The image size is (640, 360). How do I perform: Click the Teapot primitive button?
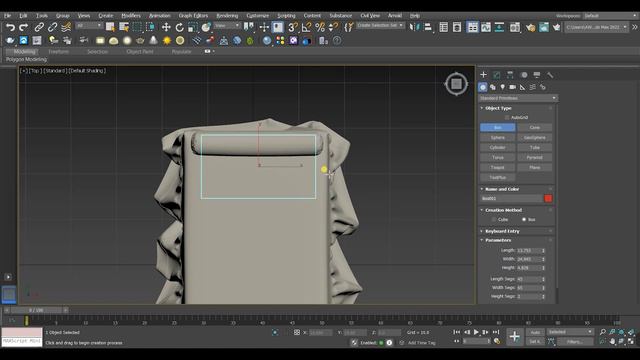(x=498, y=167)
